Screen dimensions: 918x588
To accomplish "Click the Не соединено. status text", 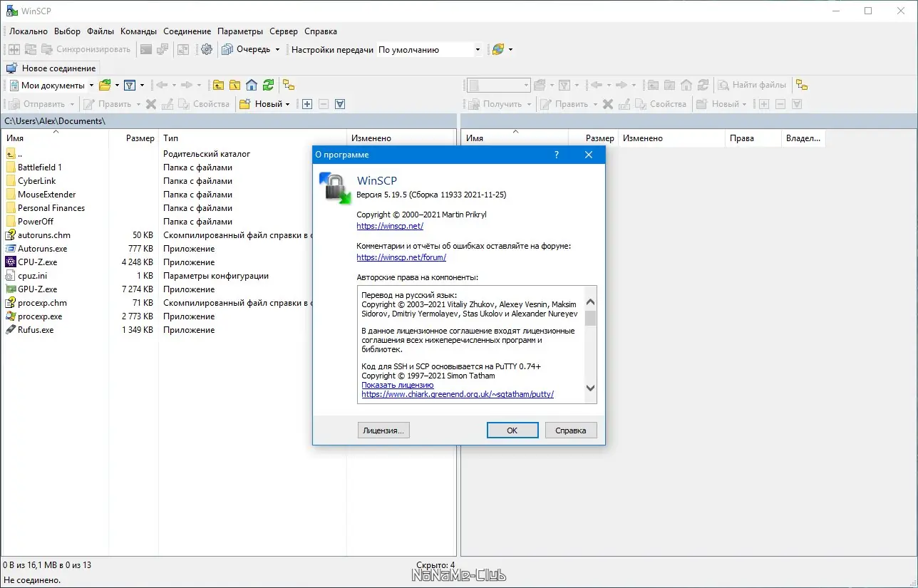I will 32,580.
